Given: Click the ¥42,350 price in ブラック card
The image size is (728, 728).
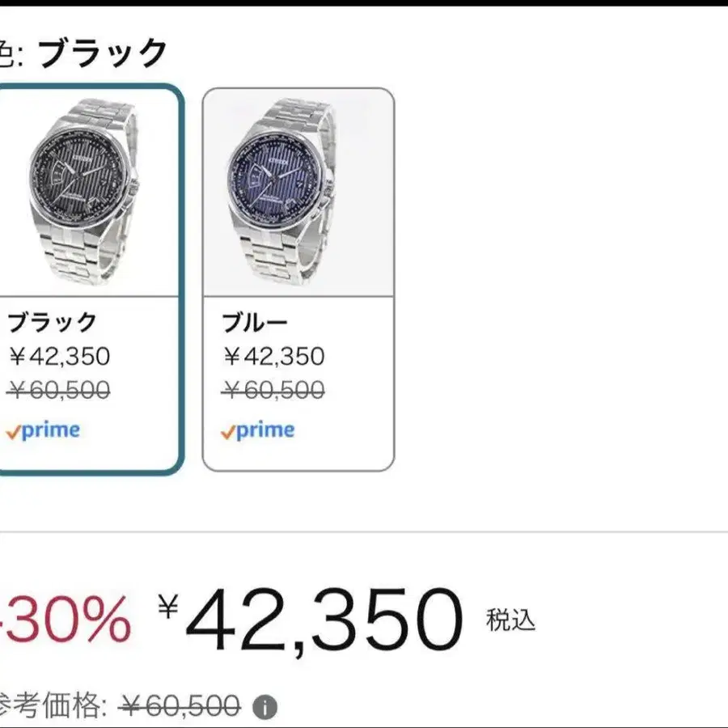Looking at the screenshot, I should coord(58,356).
